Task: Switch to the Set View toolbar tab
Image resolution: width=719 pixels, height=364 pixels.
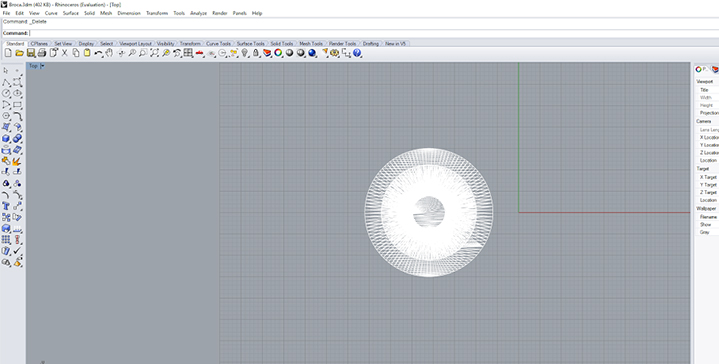Action: point(63,44)
